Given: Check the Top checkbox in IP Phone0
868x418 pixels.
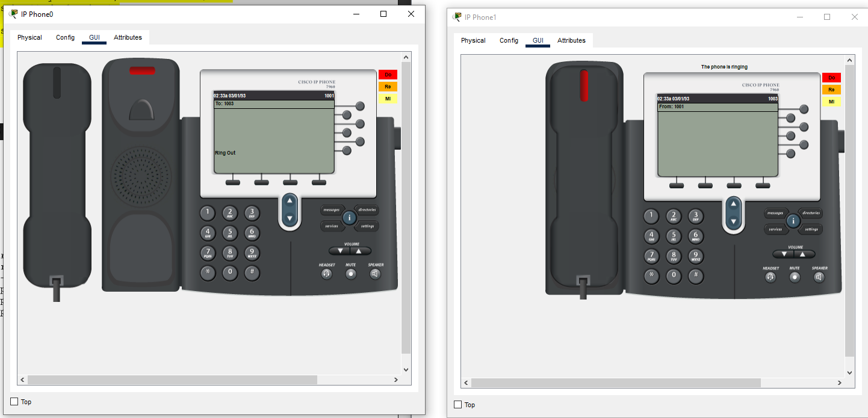Looking at the screenshot, I should [x=14, y=401].
